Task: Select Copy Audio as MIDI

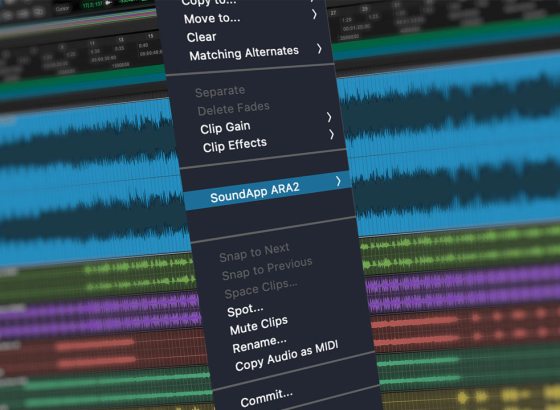Action: tap(287, 355)
